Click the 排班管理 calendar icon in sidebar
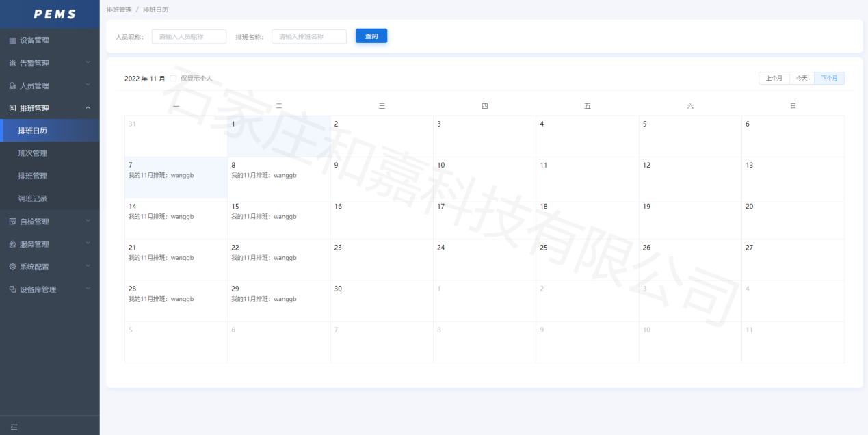The image size is (868, 435). (12, 108)
